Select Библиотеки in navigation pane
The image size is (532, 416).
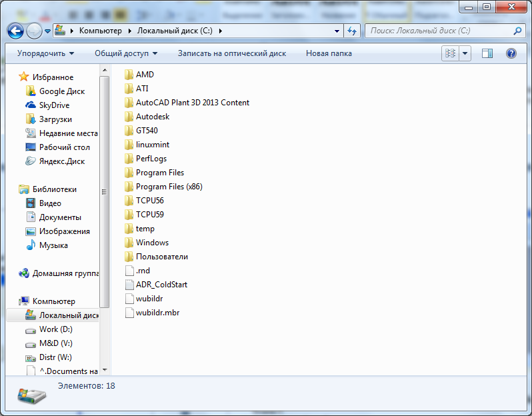click(48, 189)
